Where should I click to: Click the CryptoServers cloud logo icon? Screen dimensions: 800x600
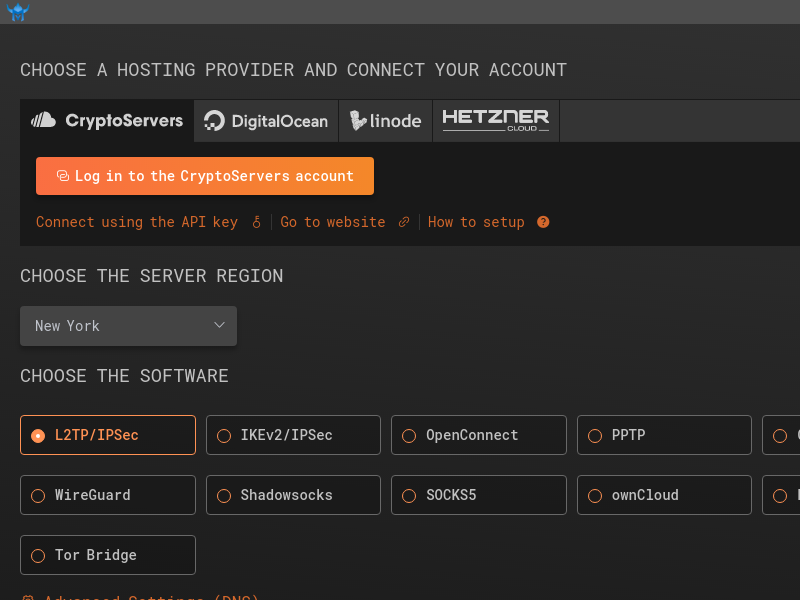(x=43, y=120)
